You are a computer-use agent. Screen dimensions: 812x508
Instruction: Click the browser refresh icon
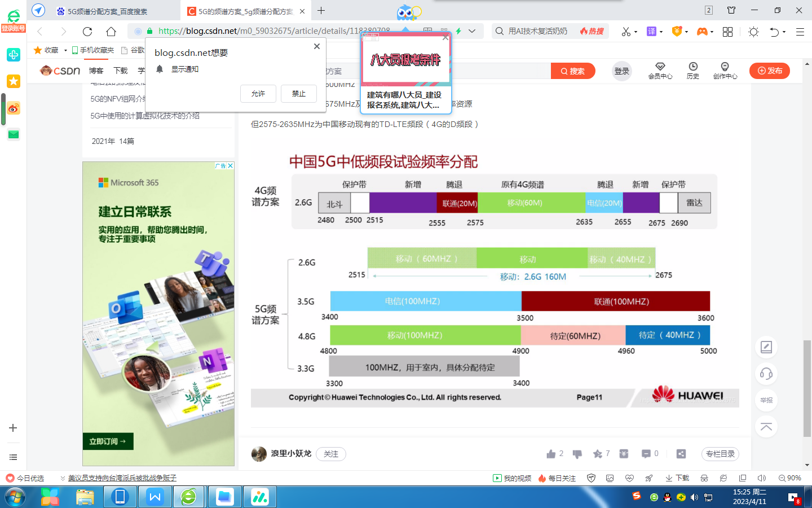click(87, 32)
